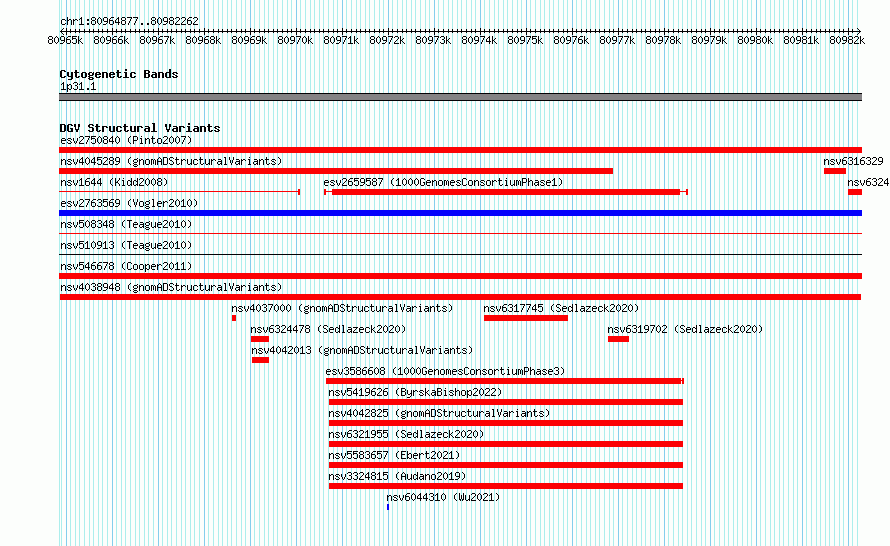Open nsv3324815 (Audano2019) label

click(397, 476)
